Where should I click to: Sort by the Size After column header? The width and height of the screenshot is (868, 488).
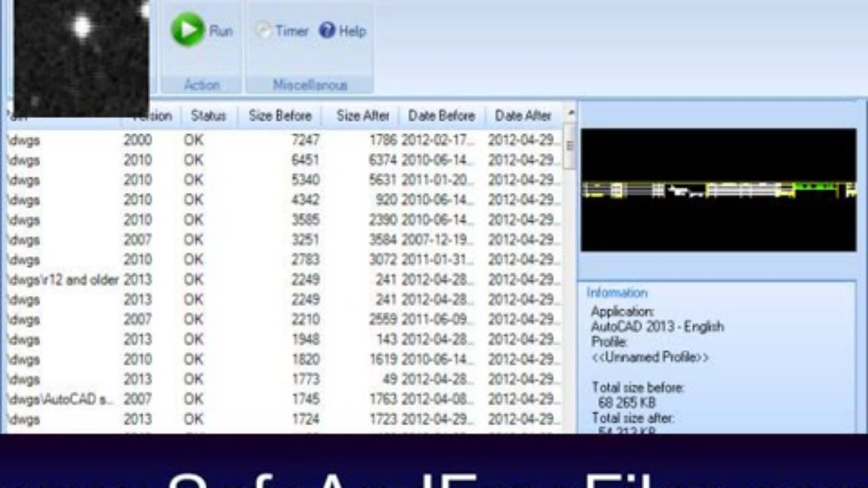pos(362,116)
